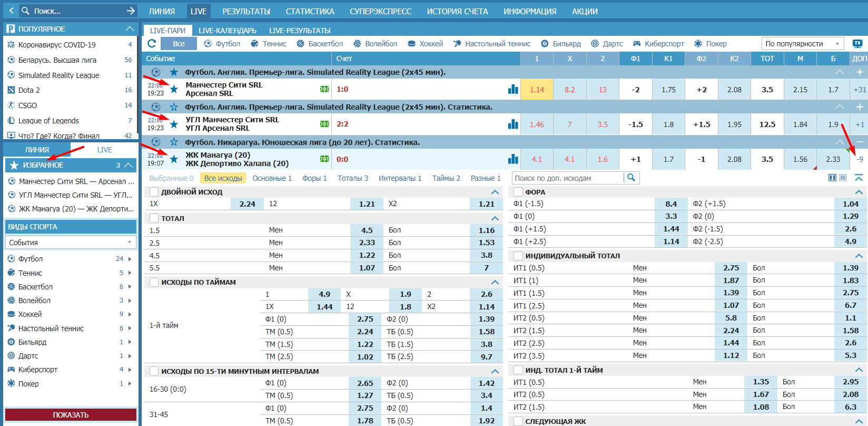Collapse the ИНДИВИДУАЛЬНЫЙ ТОТАЛ section

(859, 256)
